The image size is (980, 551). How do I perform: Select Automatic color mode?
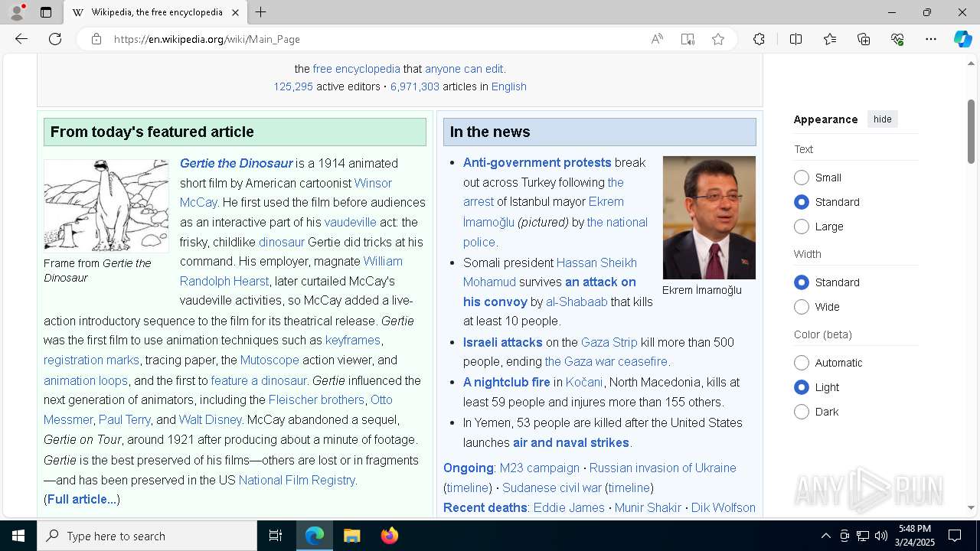pos(802,363)
